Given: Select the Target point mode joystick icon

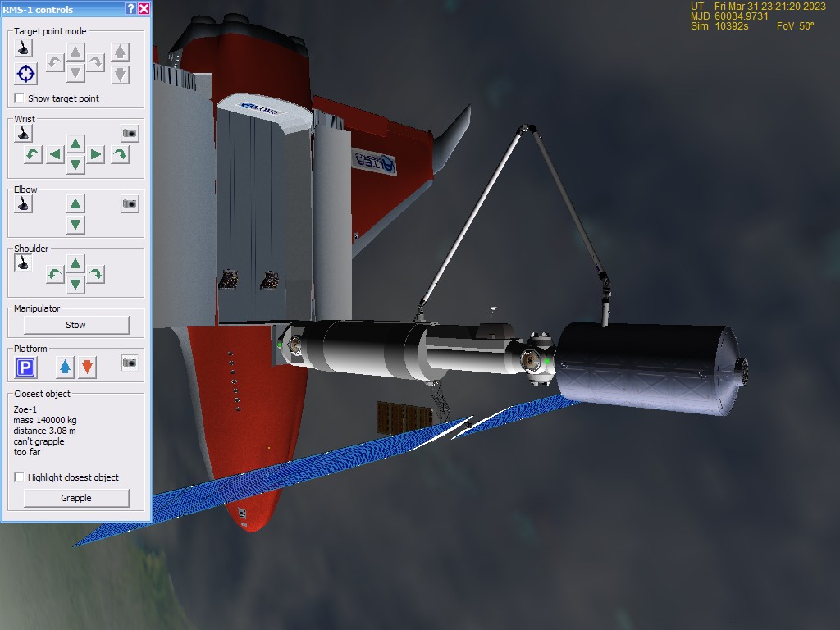Looking at the screenshot, I should click(23, 48).
